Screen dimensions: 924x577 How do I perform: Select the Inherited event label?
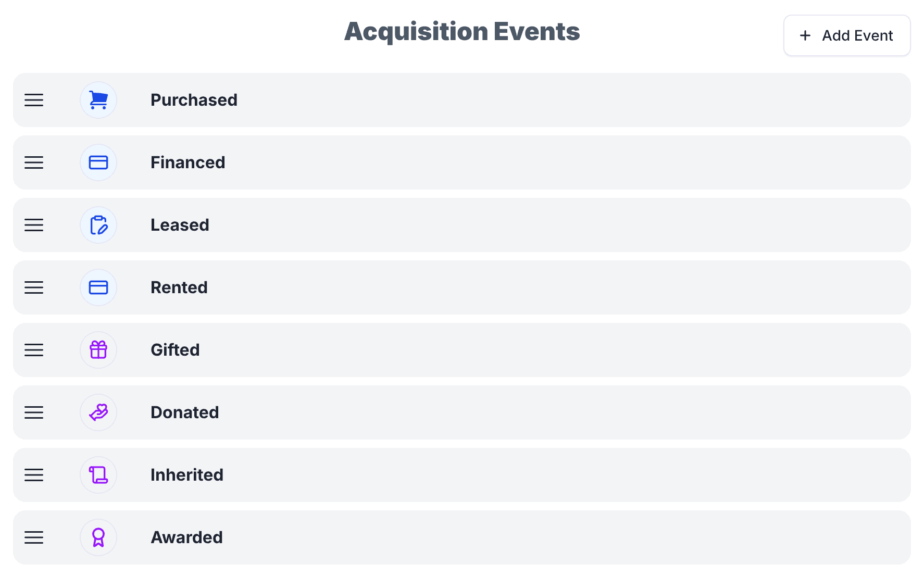tap(187, 475)
